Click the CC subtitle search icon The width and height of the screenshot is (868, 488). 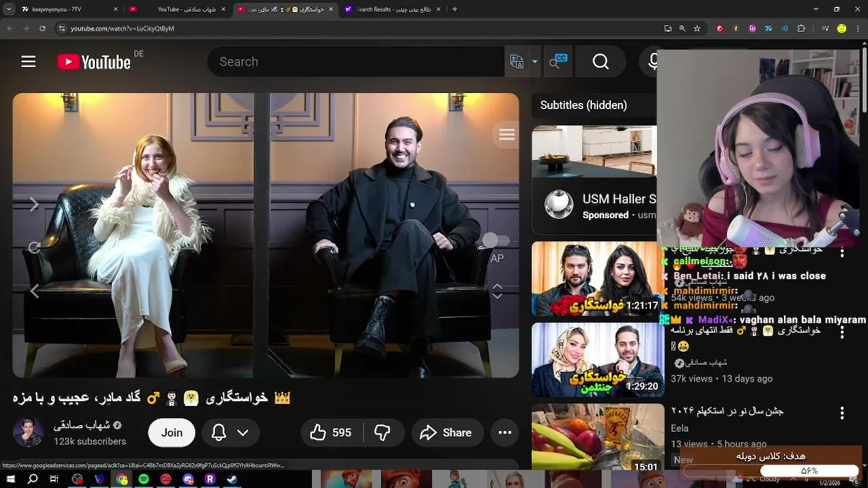coord(557,61)
